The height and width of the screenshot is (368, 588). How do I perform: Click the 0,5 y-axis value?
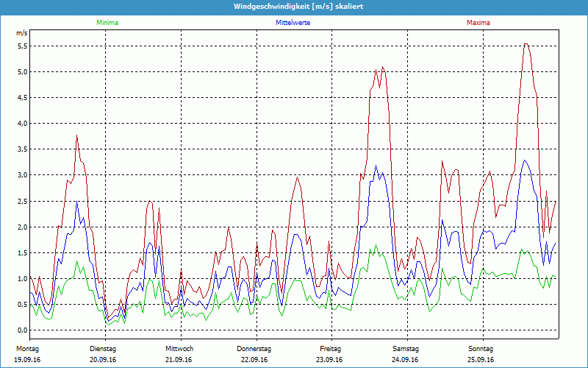tap(24, 304)
